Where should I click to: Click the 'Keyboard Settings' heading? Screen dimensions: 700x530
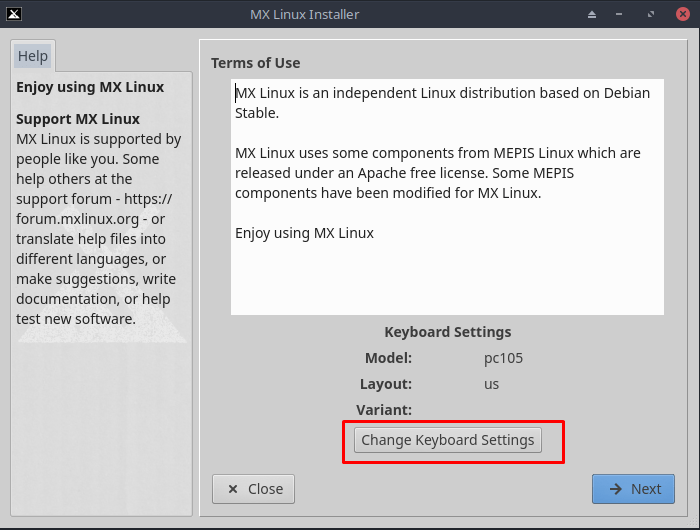(448, 332)
